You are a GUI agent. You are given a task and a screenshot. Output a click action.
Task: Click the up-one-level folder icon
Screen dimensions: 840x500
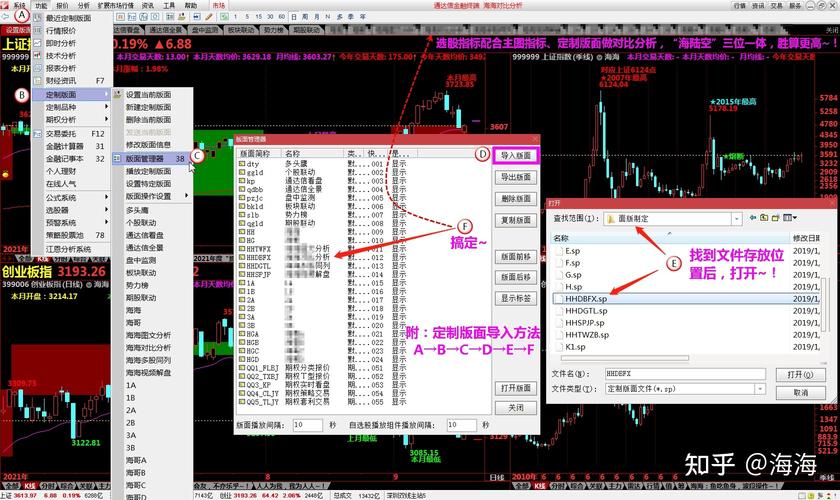[x=764, y=218]
